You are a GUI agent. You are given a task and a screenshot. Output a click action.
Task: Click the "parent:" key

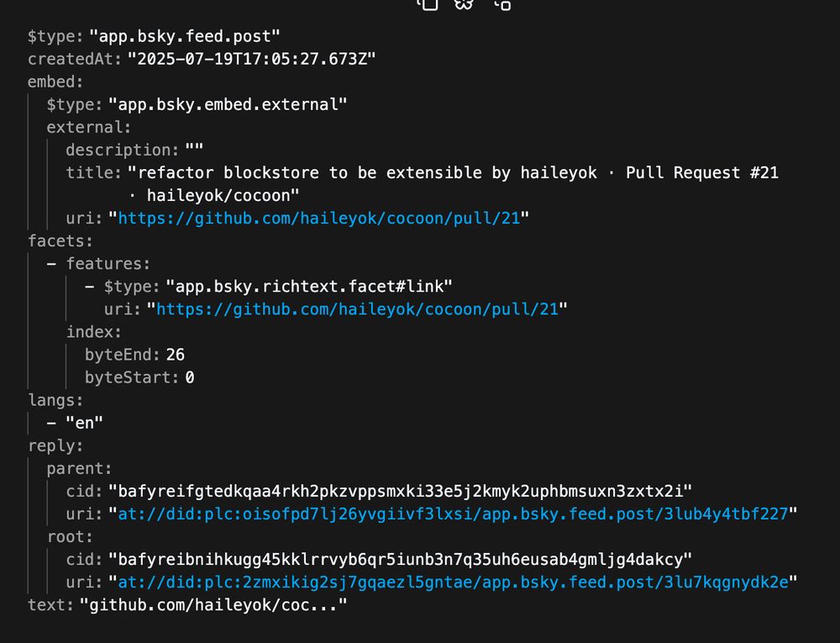click(79, 468)
